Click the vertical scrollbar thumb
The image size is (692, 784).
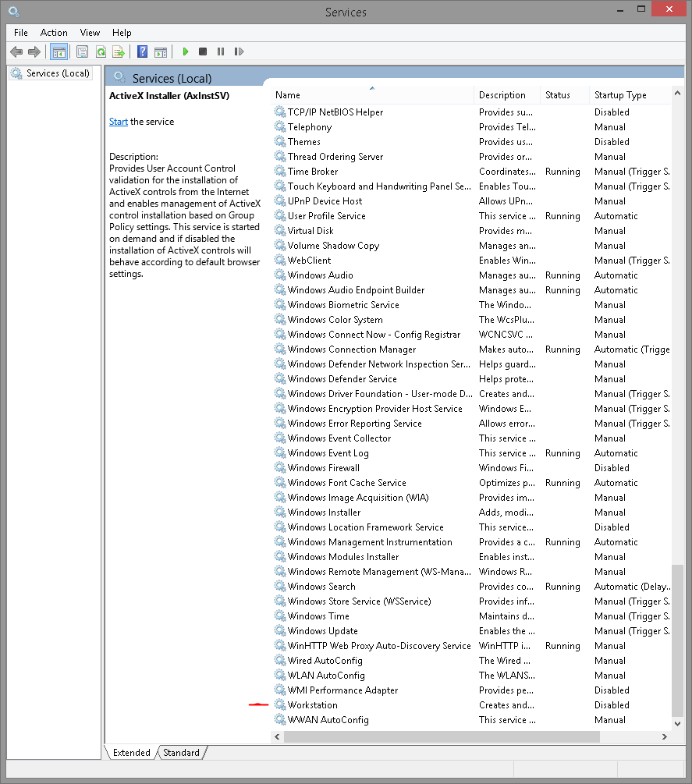coord(677,641)
